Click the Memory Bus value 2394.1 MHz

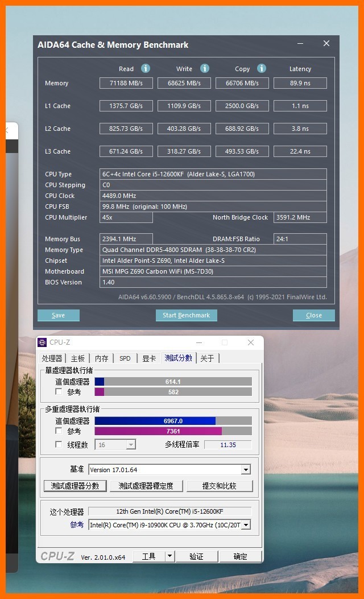tap(126, 239)
